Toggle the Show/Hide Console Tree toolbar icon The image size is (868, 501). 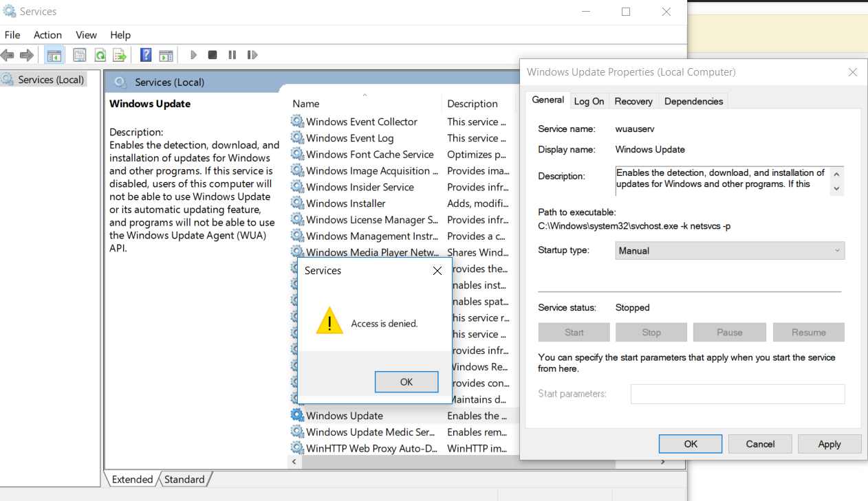(54, 55)
